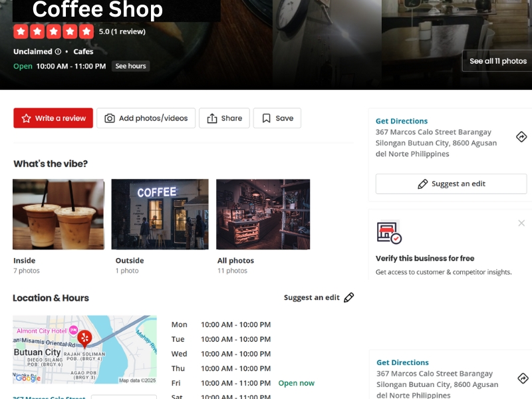Select Fri 10:00 AM - 11:00 PM hours
Screen dimensions: 532x399
coord(236,383)
